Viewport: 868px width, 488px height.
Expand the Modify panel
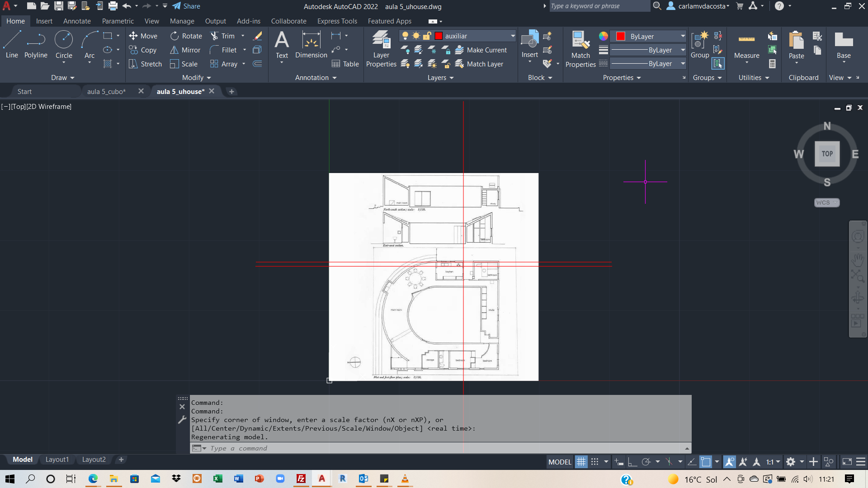196,78
